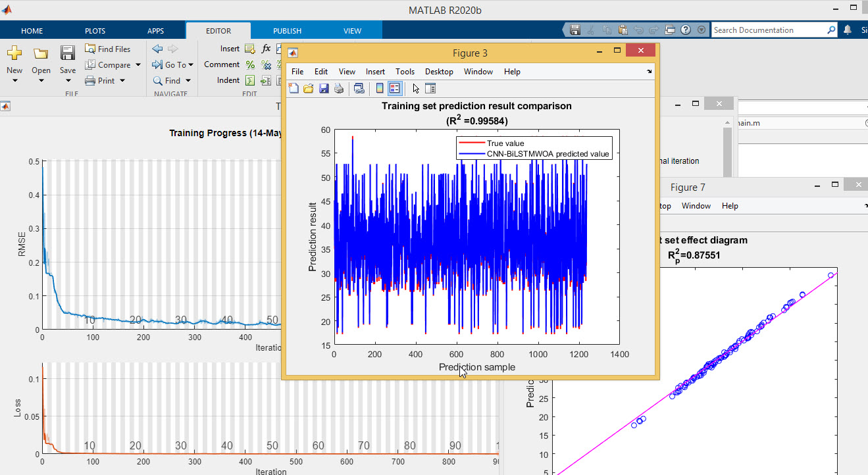868x475 pixels.
Task: Click the green percent Comment icon
Action: click(x=250, y=64)
